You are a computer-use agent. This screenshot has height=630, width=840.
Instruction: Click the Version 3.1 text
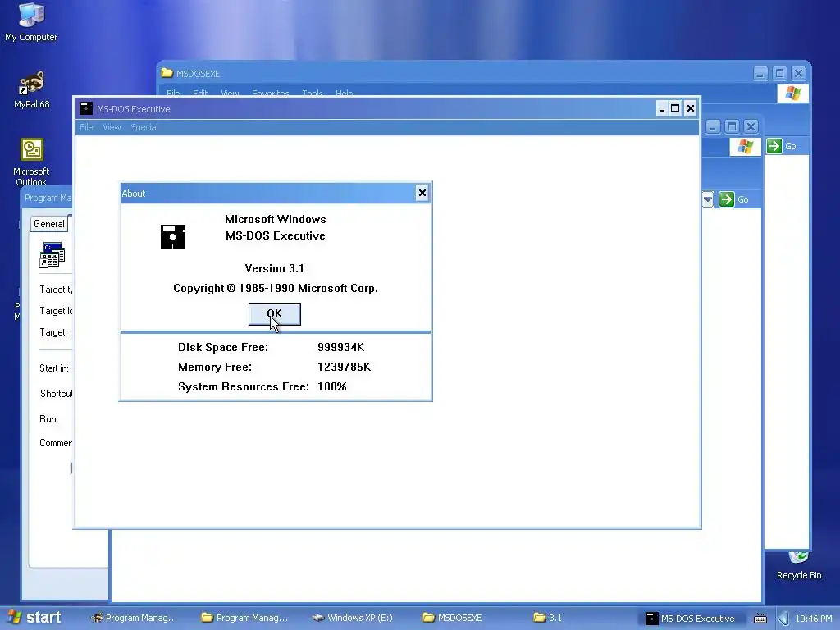[274, 268]
